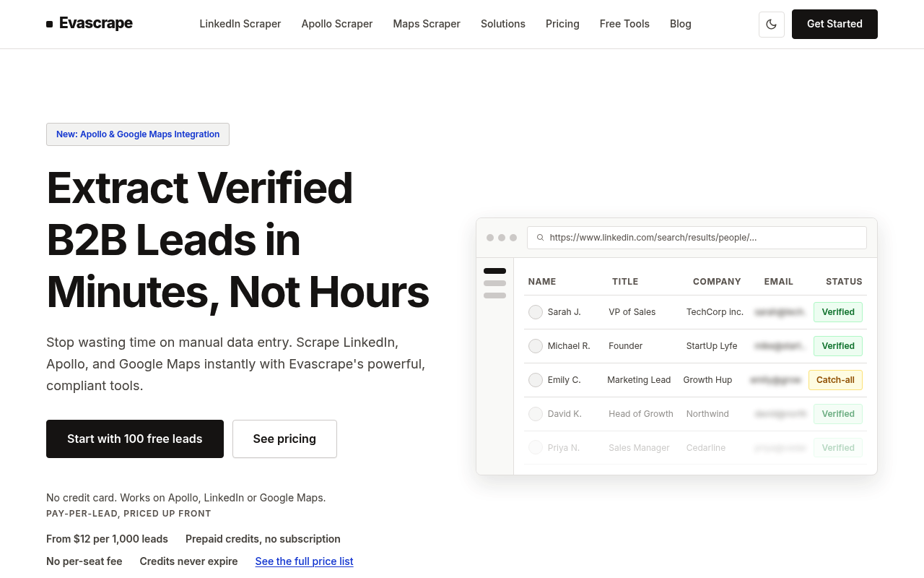
Task: Select the avatar circle beside Priya N.
Action: pos(536,448)
